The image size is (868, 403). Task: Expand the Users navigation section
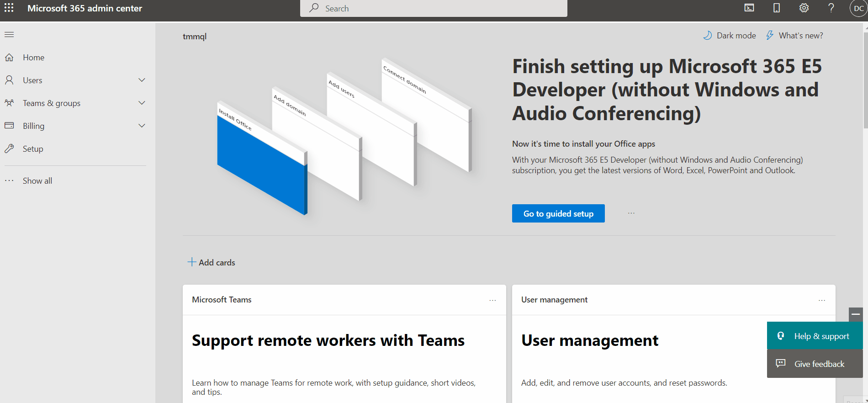coord(142,80)
